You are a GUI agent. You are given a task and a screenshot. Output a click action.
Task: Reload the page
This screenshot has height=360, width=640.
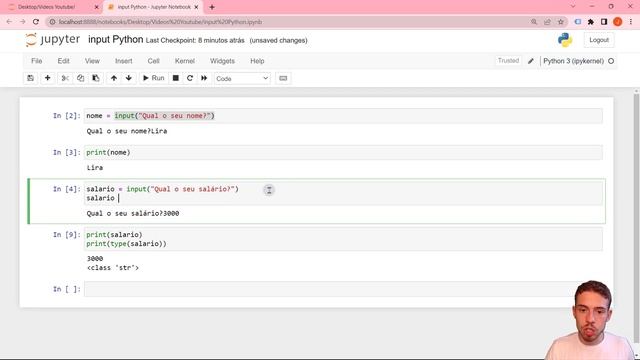pyautogui.click(x=36, y=22)
